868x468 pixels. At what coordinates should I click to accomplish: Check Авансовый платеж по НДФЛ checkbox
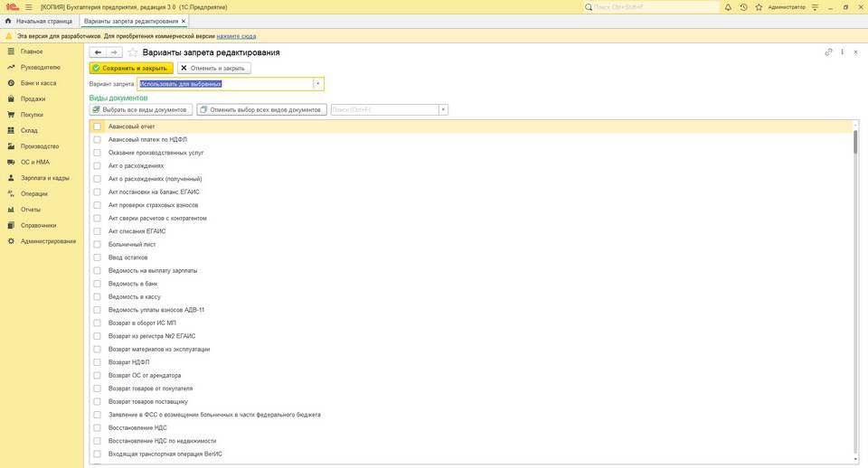pyautogui.click(x=98, y=139)
